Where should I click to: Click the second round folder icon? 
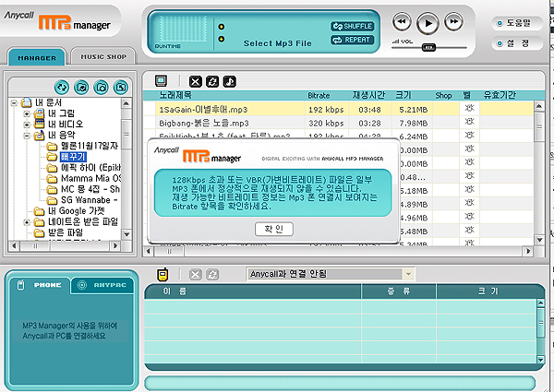point(81,87)
